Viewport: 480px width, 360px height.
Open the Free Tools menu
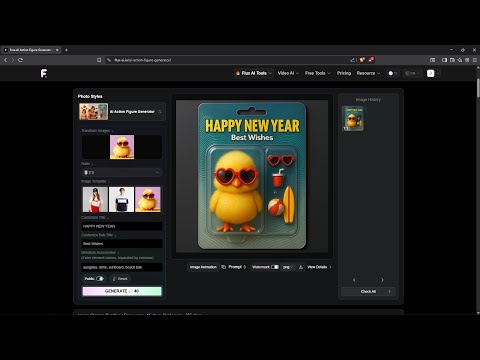tap(317, 73)
